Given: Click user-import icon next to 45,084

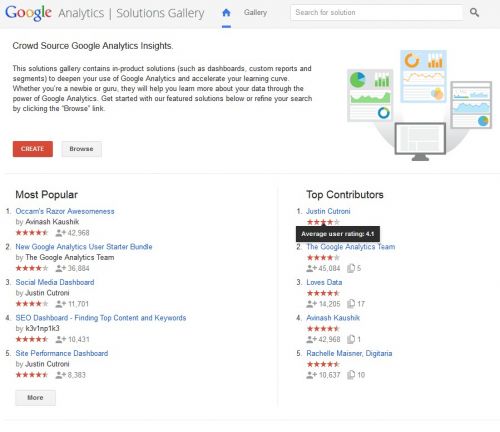Looking at the screenshot, I should [311, 268].
